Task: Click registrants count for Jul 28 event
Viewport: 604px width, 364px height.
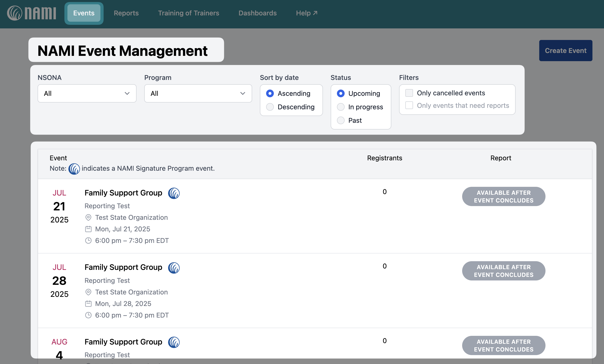Action: click(385, 266)
